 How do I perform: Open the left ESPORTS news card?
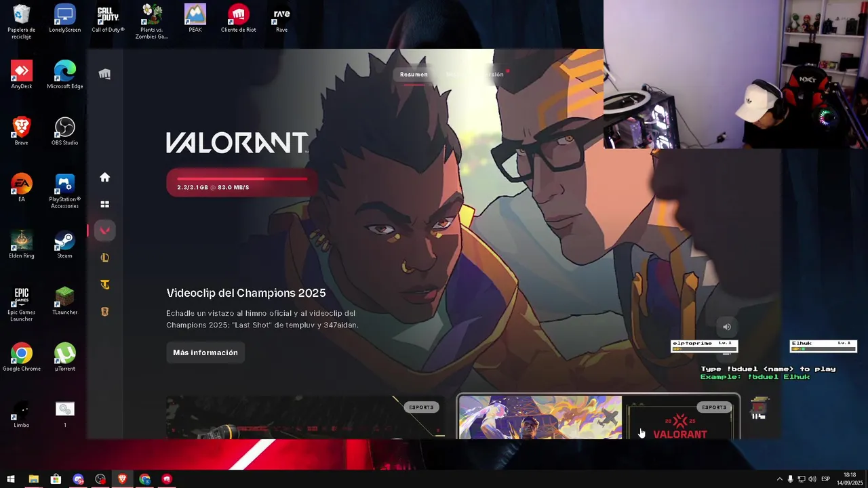[x=306, y=417]
